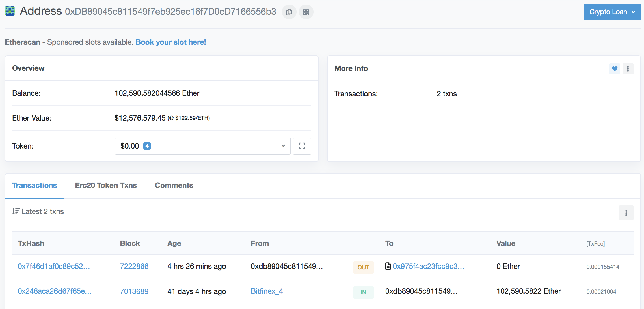Image resolution: width=644 pixels, height=309 pixels.
Task: Click the 2 txns count in More Info
Action: click(x=447, y=94)
